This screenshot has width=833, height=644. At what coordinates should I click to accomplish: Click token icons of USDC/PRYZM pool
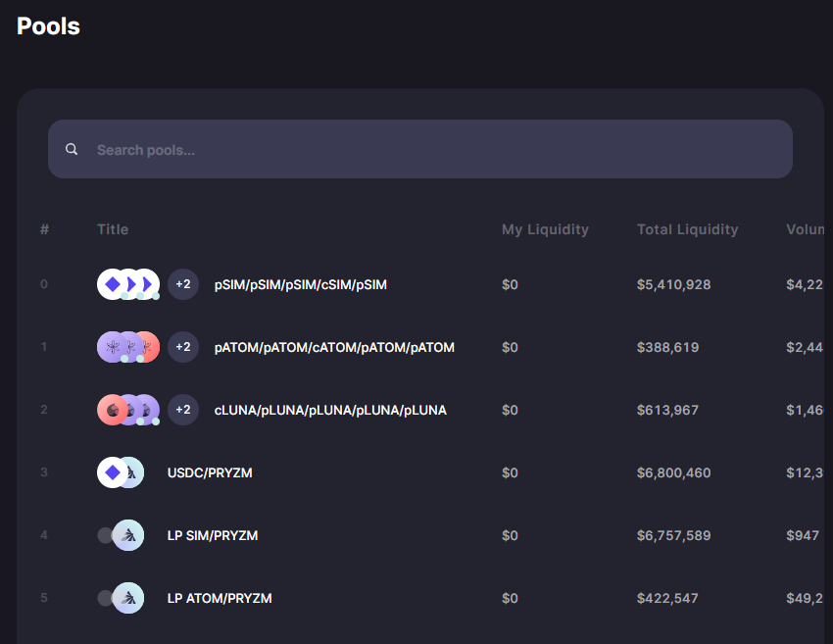click(x=121, y=472)
